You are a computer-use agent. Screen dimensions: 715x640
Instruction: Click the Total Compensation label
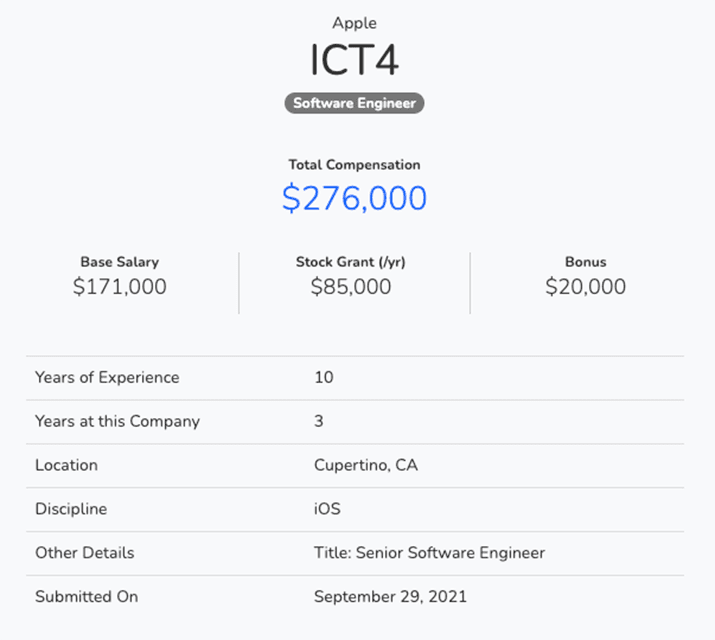pyautogui.click(x=354, y=165)
